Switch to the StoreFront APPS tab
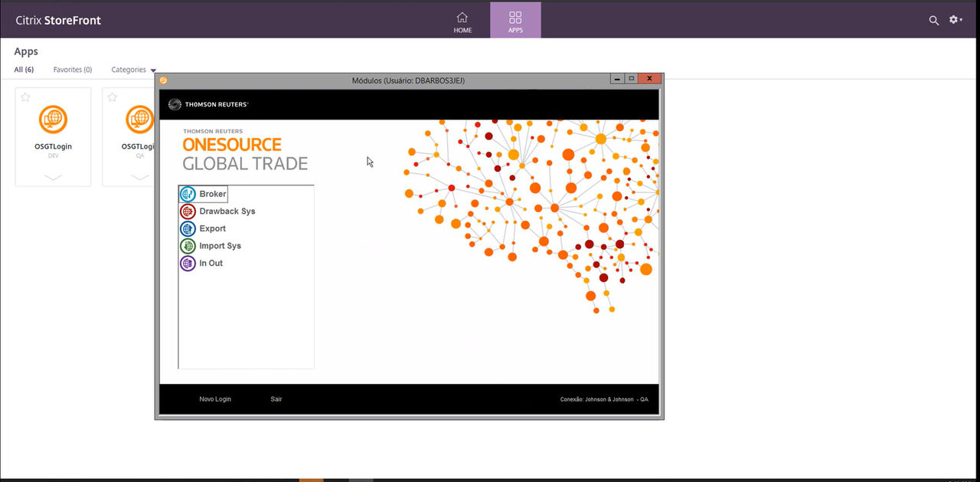The width and height of the screenshot is (980, 482). click(x=515, y=21)
